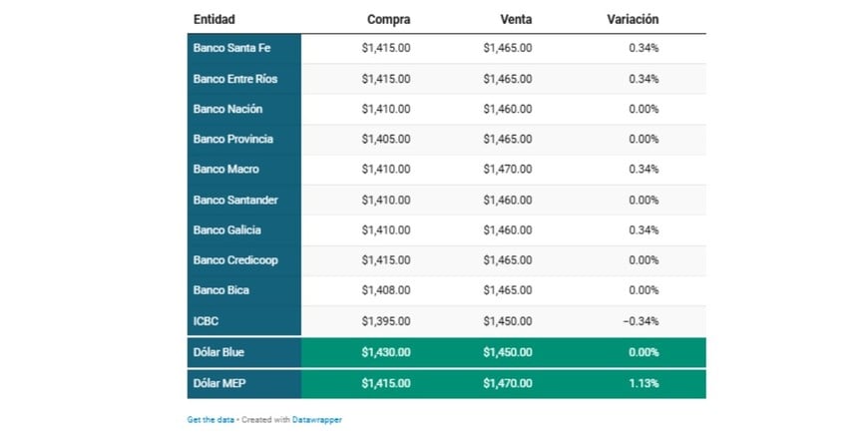Click the Entidad column header

click(215, 19)
